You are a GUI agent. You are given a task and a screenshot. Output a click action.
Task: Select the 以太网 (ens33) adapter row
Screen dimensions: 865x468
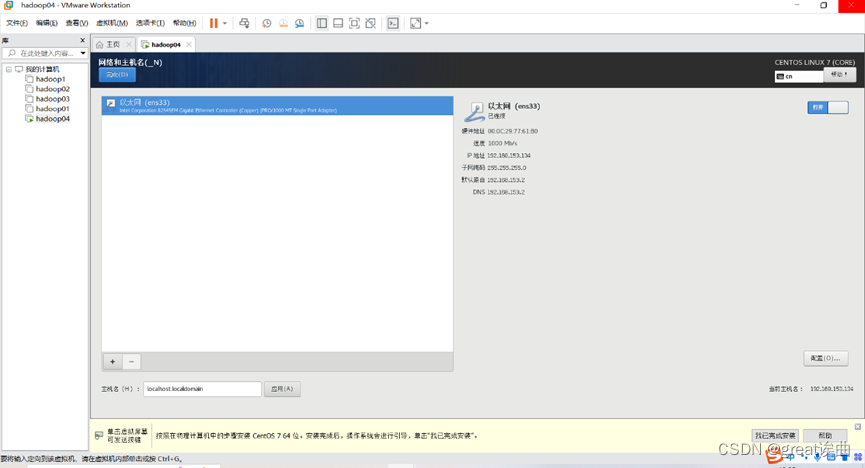277,105
